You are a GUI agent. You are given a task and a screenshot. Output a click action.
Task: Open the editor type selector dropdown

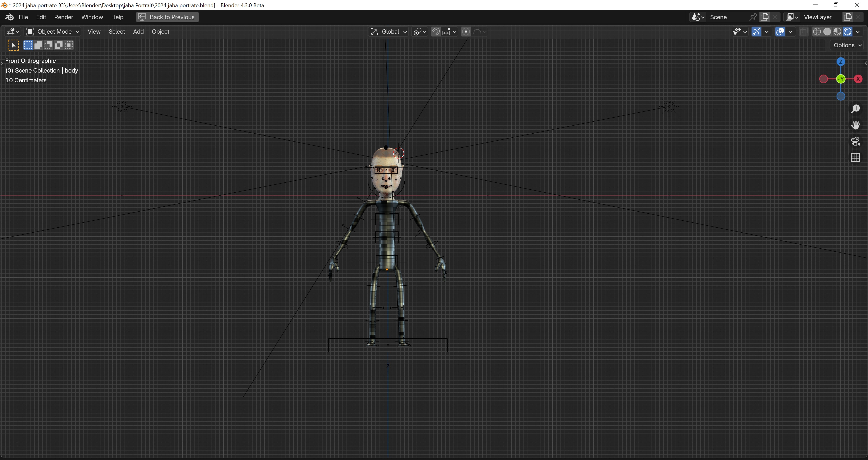coord(13,32)
